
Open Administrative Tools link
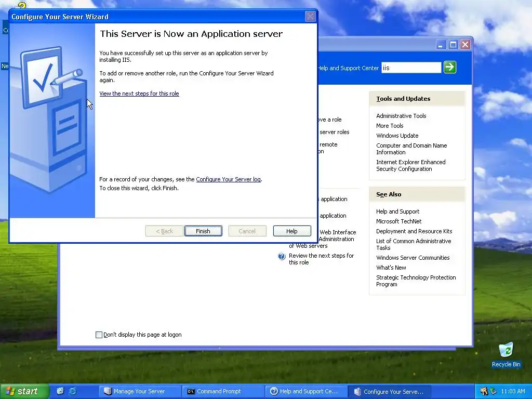click(401, 116)
